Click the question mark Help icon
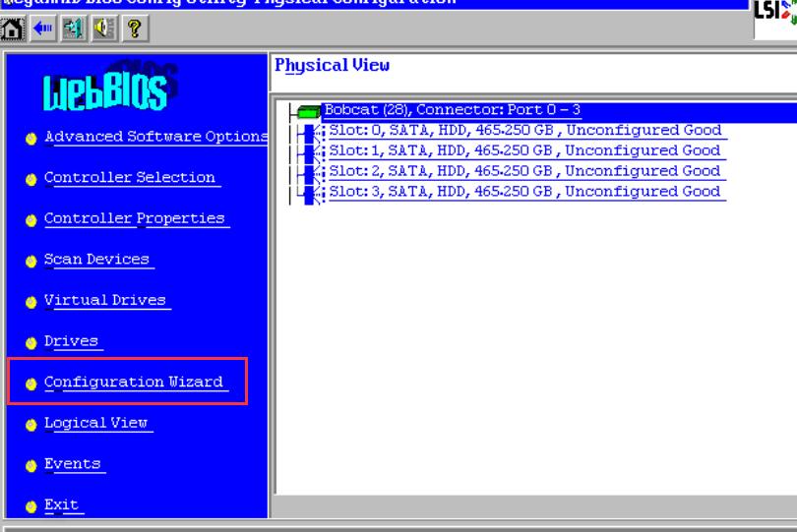 click(x=134, y=29)
